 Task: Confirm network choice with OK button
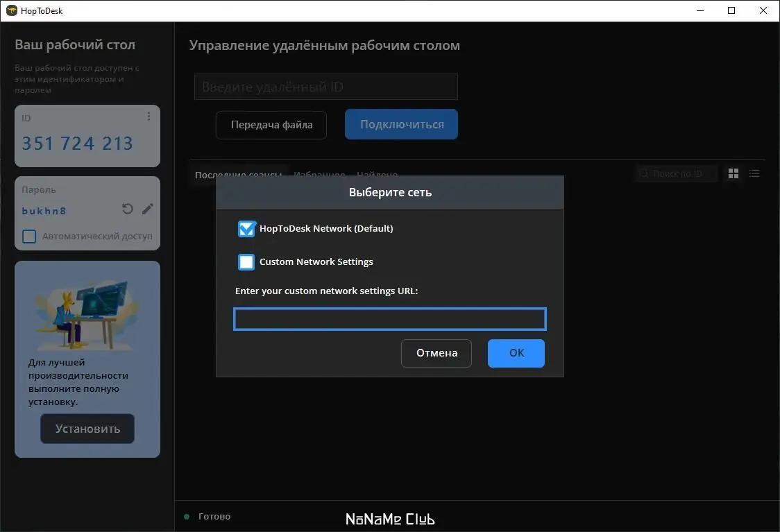[516, 353]
